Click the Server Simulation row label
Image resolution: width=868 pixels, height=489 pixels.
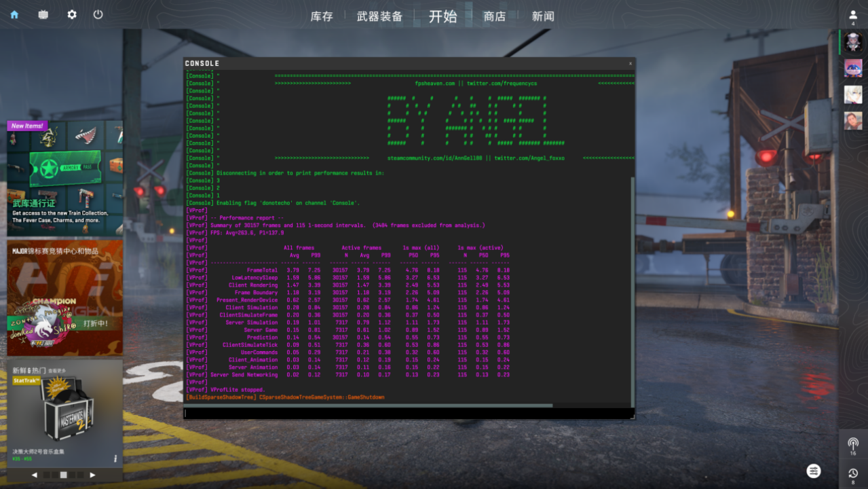click(252, 322)
